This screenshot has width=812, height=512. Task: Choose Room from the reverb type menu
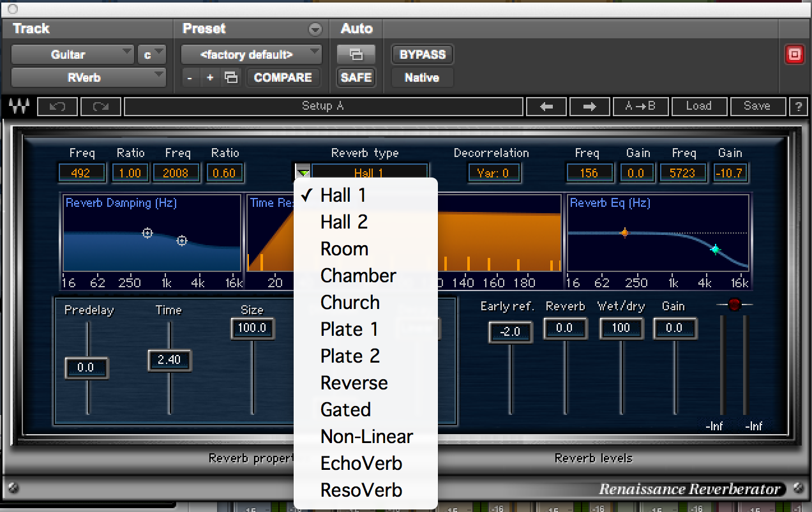pos(366,249)
